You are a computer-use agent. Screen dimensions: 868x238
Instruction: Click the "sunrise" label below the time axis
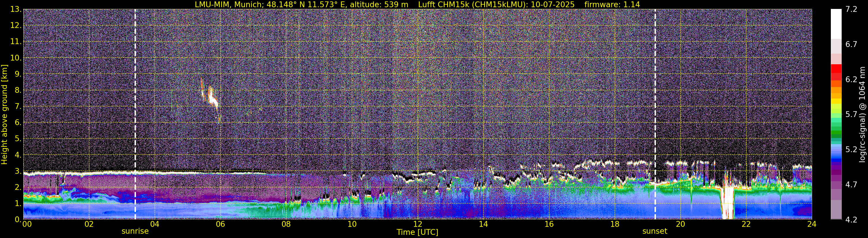[x=135, y=231]
